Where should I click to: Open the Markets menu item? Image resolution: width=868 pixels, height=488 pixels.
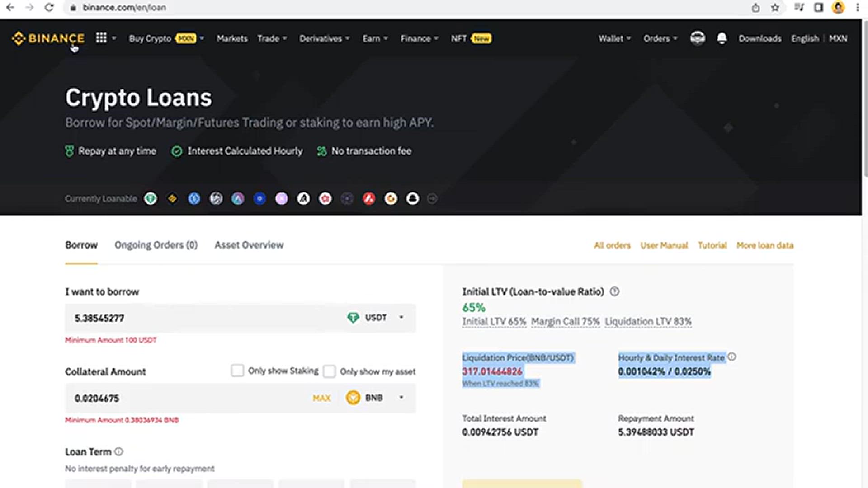232,38
